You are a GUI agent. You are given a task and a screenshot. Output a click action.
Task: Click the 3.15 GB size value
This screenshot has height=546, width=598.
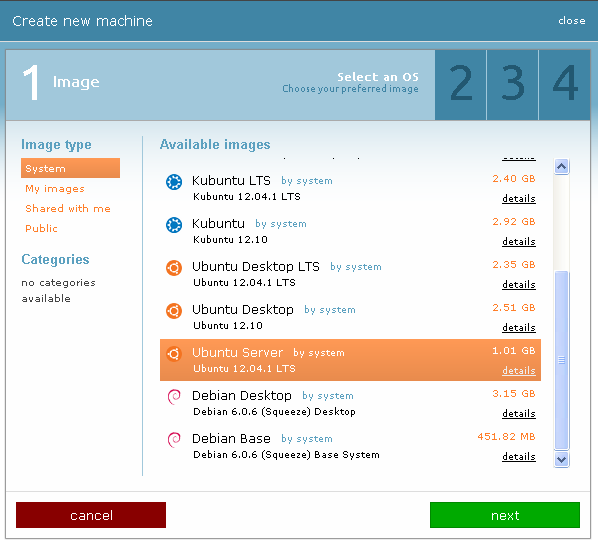(514, 393)
